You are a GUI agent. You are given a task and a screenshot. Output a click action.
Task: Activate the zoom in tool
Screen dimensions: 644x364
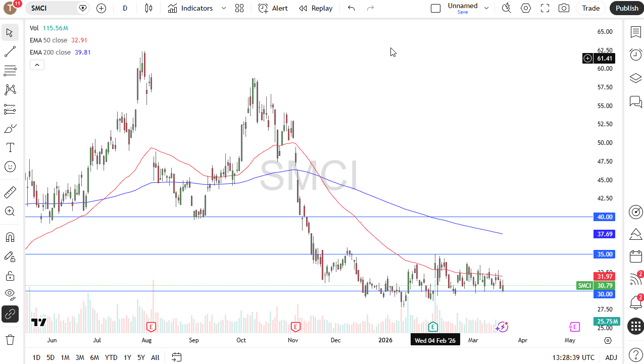[x=10, y=212]
